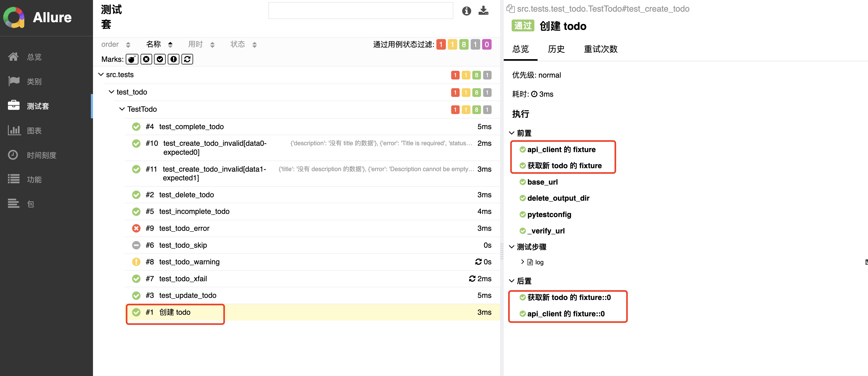Click the search input field

tap(361, 11)
